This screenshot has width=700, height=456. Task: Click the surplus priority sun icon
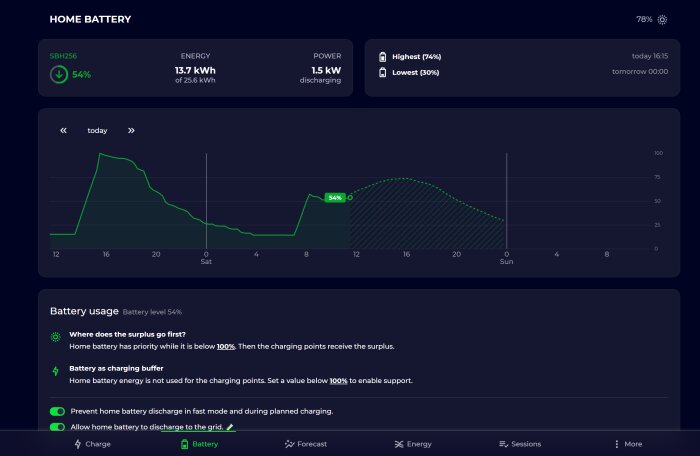(x=55, y=337)
